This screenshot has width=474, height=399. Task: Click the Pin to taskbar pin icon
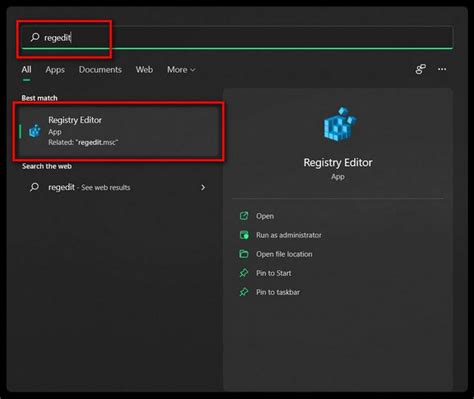(244, 292)
